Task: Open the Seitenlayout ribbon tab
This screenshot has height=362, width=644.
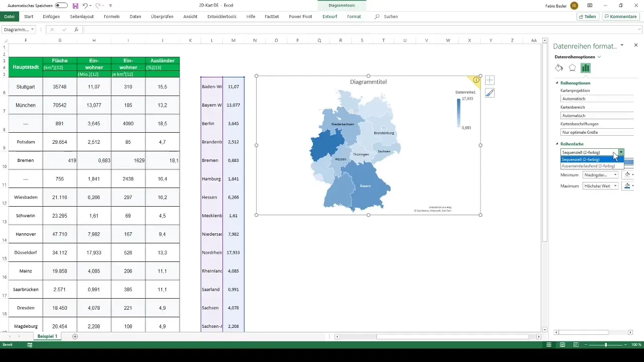Action: coord(82,17)
